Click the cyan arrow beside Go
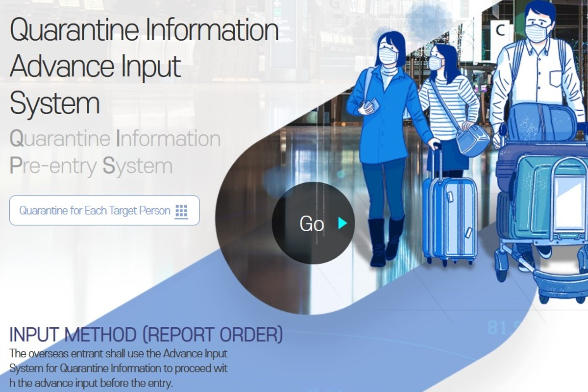The image size is (588, 392). click(x=342, y=223)
